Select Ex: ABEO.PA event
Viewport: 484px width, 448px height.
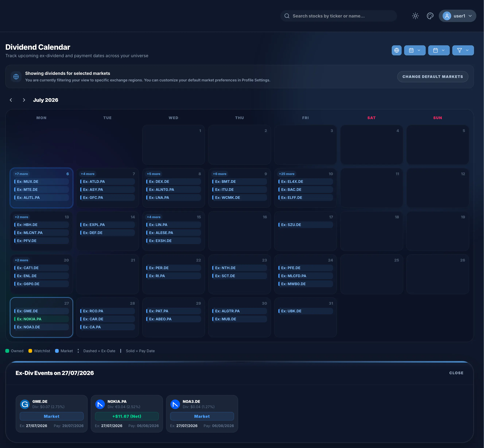(x=174, y=319)
